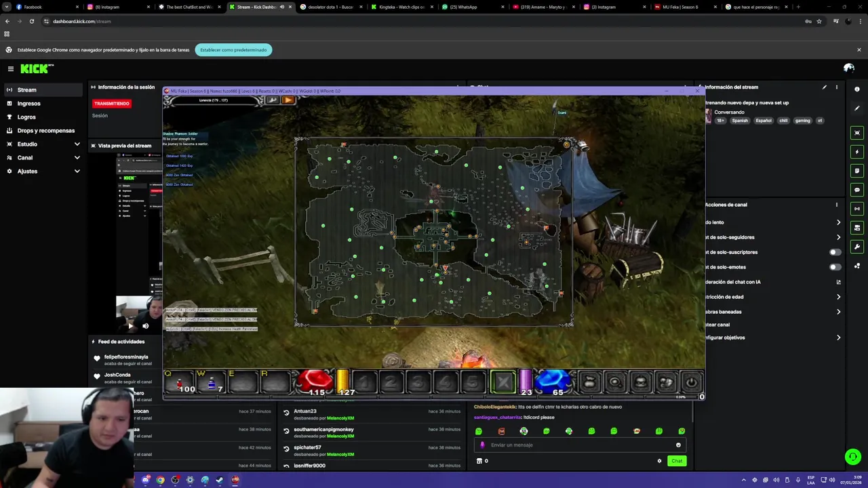Click the Kick logo
Screen dimensions: 868x488
(x=37, y=68)
